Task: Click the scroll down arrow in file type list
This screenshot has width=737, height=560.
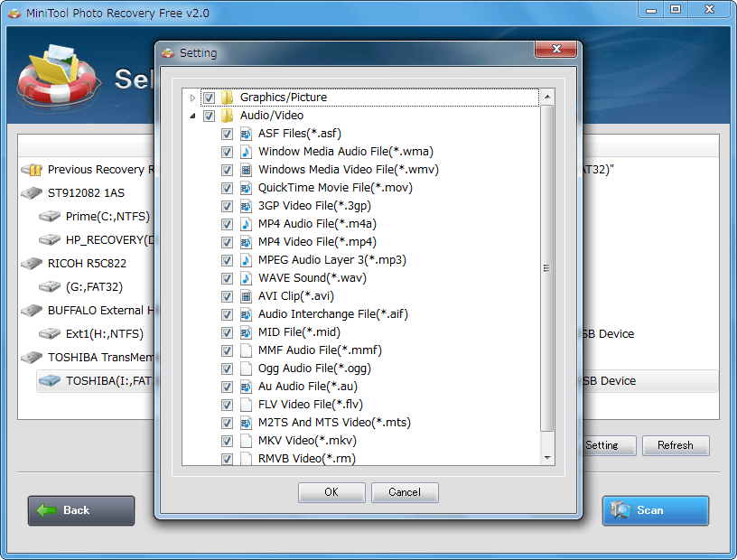Action: [x=547, y=458]
